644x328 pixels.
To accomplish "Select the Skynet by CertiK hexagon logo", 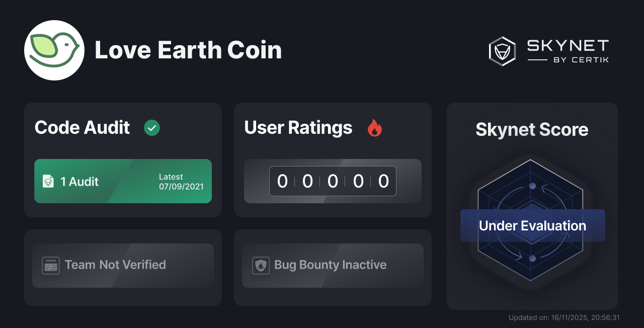I will [x=502, y=51].
